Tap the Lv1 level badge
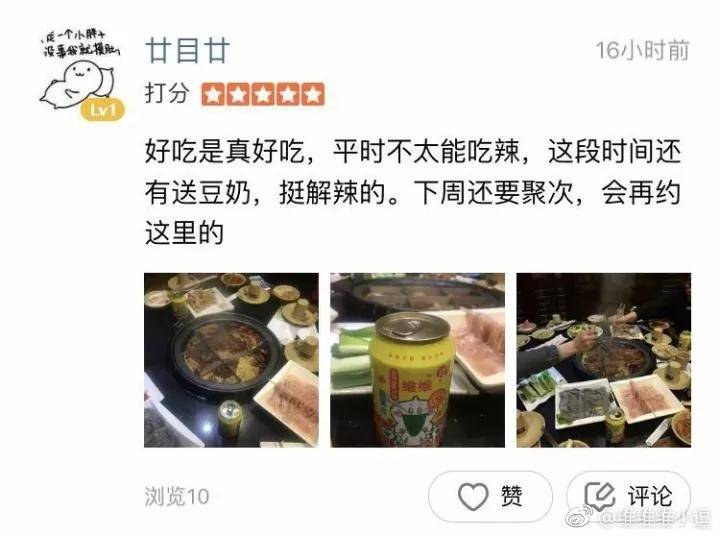The image size is (720, 536). pyautogui.click(x=102, y=110)
